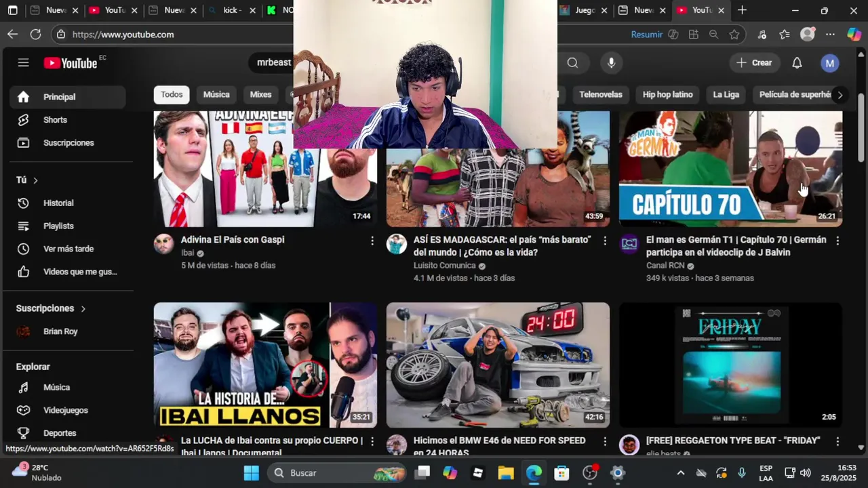
Task: Select the Telenovelas filter chip
Action: click(x=600, y=95)
